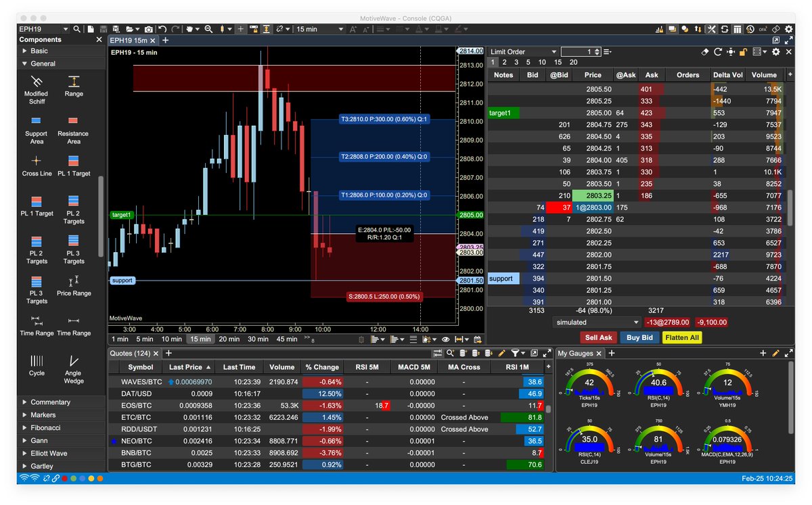Expand the Elliott Wave components section
This screenshot has height=505, width=812.
point(61,453)
